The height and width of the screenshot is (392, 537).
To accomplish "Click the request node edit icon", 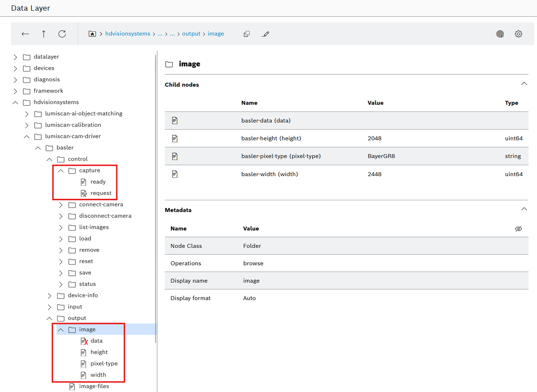I will coord(84,193).
